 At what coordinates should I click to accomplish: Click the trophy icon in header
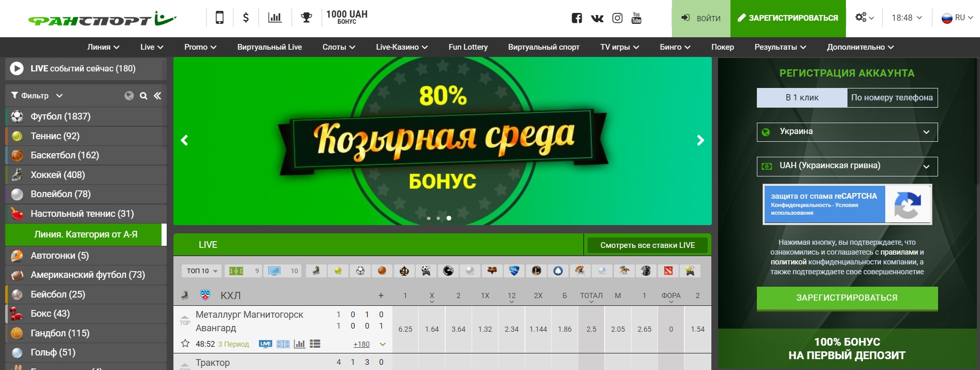click(306, 18)
